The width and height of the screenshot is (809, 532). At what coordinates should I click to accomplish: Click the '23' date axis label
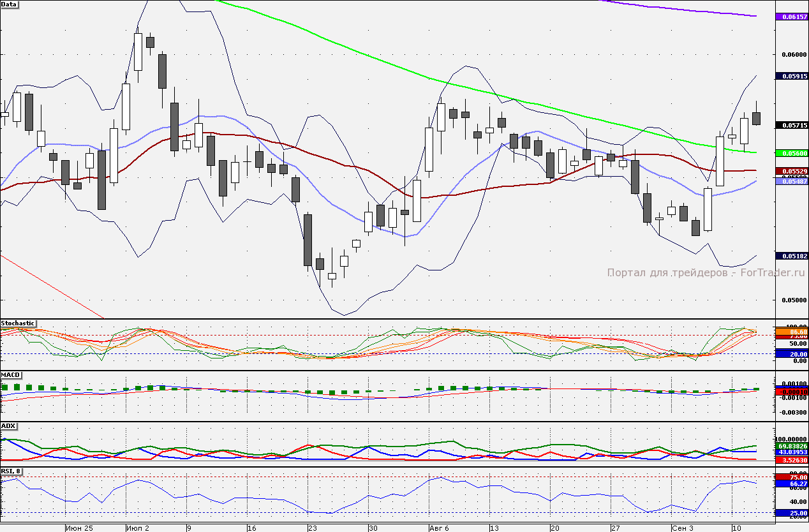pyautogui.click(x=312, y=528)
